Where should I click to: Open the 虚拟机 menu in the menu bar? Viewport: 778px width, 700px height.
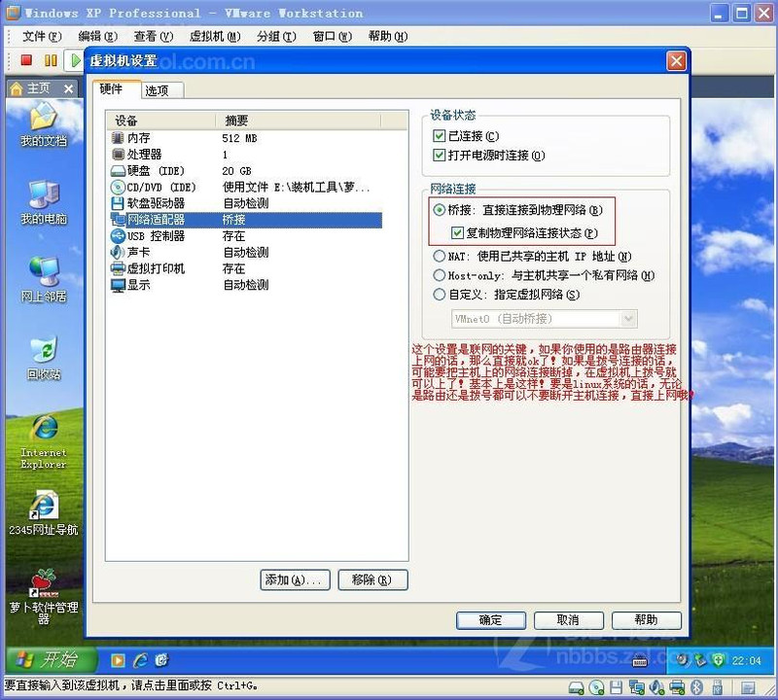pyautogui.click(x=214, y=37)
